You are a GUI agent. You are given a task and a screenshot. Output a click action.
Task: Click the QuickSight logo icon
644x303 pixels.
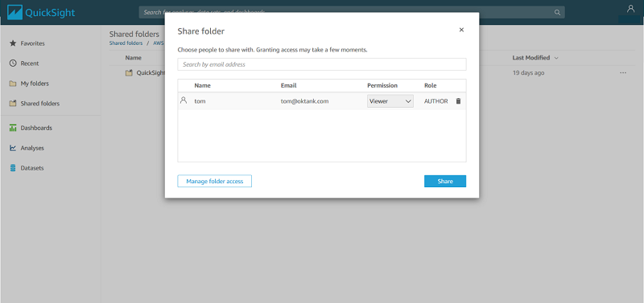pos(14,12)
